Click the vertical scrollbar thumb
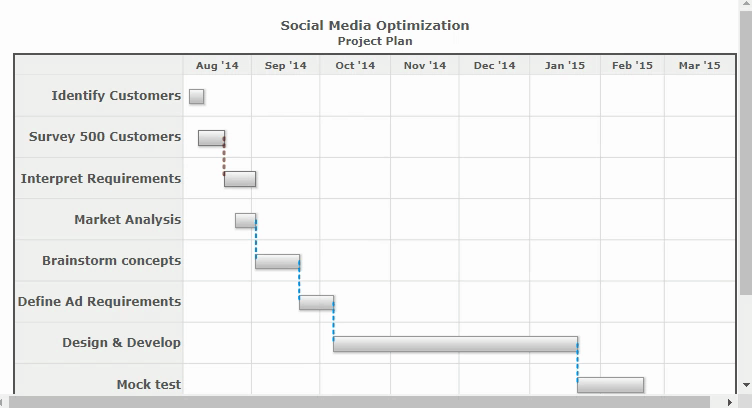752x408 pixels. [746, 152]
